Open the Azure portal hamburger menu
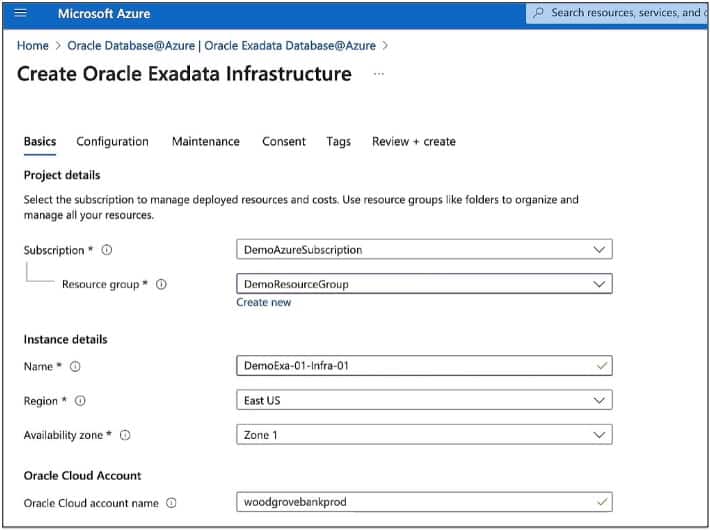Viewport: 710px width, 530px height. tap(20, 14)
